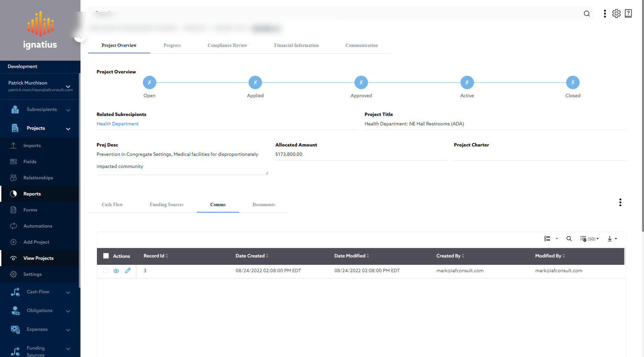Set status to Applied stage
The height and width of the screenshot is (357, 644).
coord(255,82)
